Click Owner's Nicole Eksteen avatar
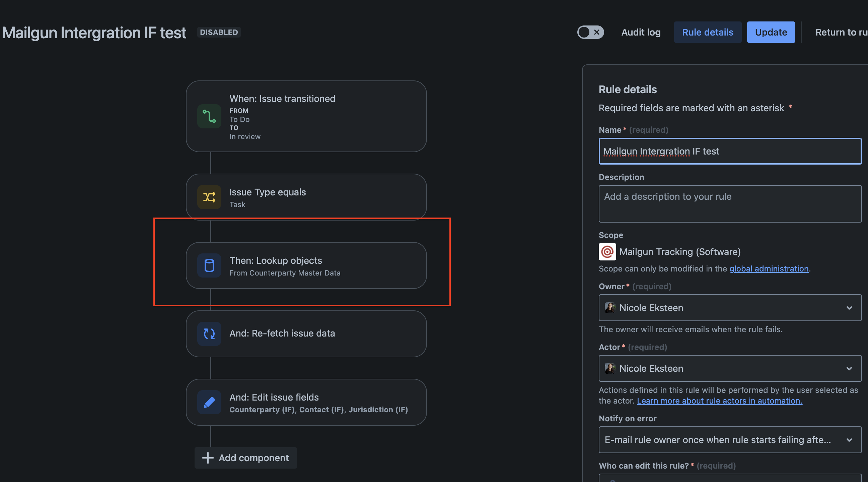Viewport: 868px width, 482px height. (610, 308)
